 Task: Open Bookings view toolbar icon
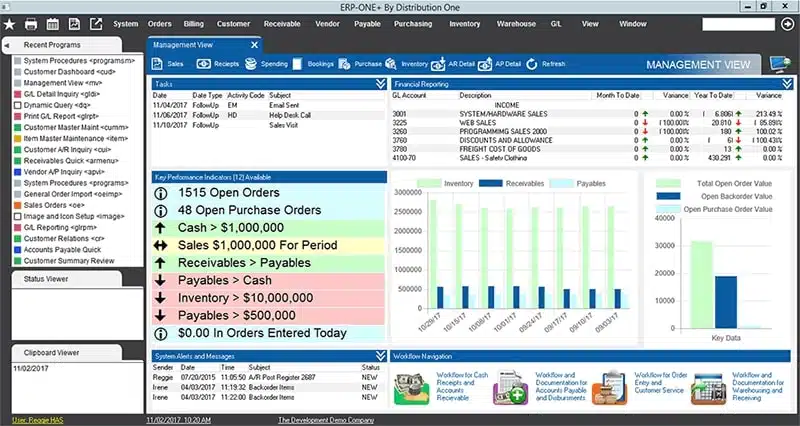[297, 64]
